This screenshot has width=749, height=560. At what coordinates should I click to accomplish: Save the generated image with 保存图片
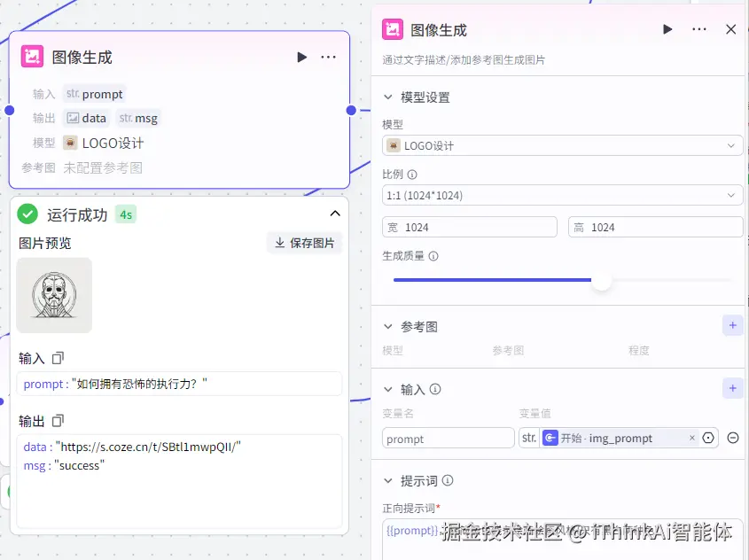click(305, 243)
